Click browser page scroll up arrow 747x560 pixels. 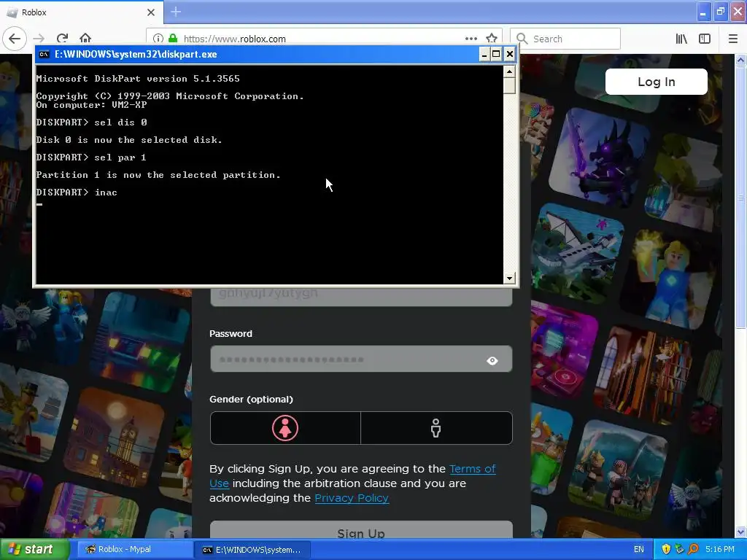point(741,60)
